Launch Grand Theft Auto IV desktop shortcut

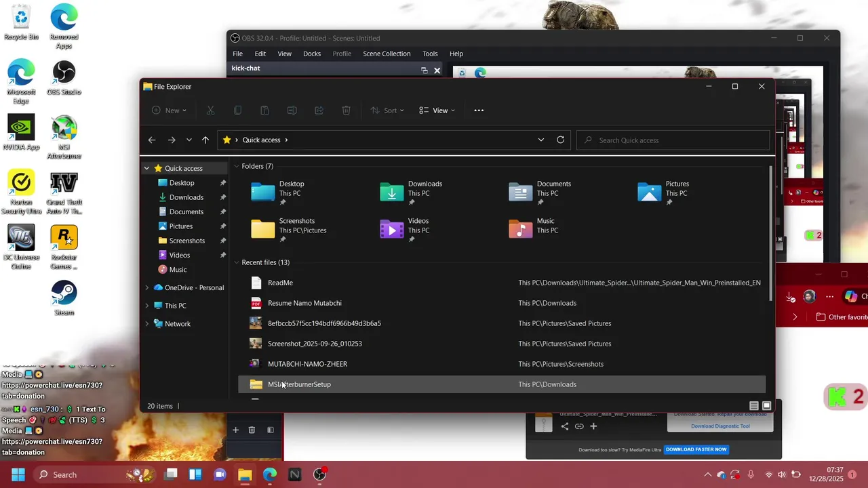click(x=64, y=192)
